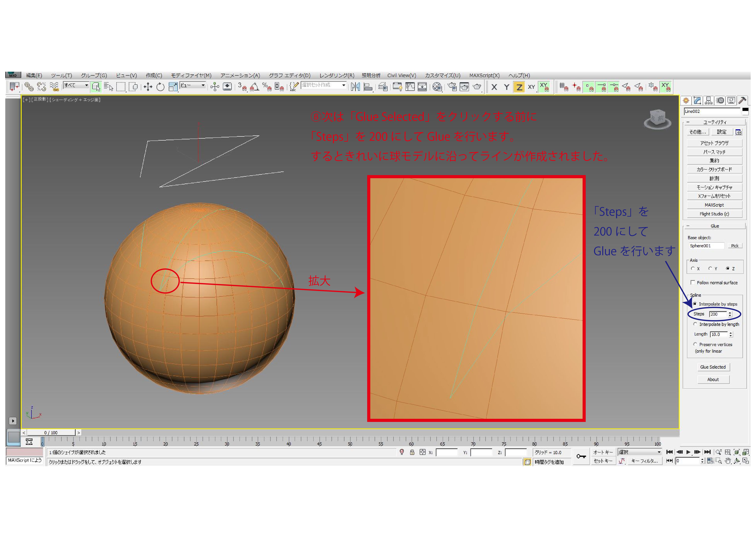Select the Y axis radio button
The image size is (756, 538).
click(710, 268)
